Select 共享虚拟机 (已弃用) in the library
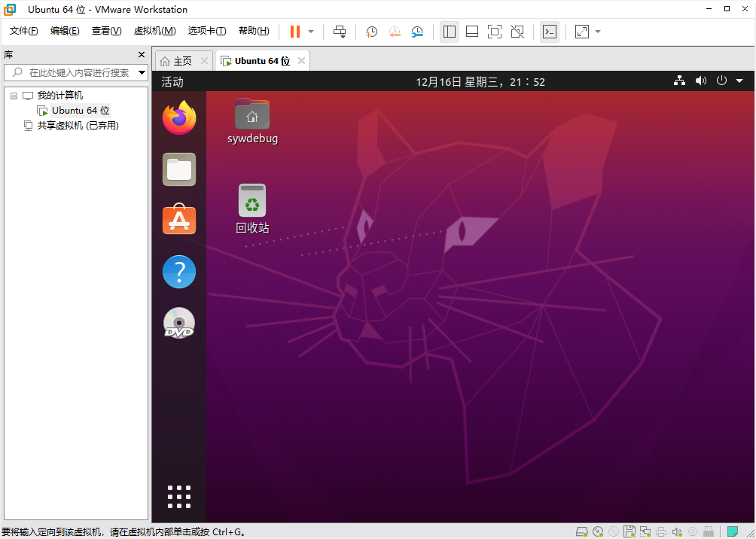Viewport: 756px width, 539px height. 78,126
